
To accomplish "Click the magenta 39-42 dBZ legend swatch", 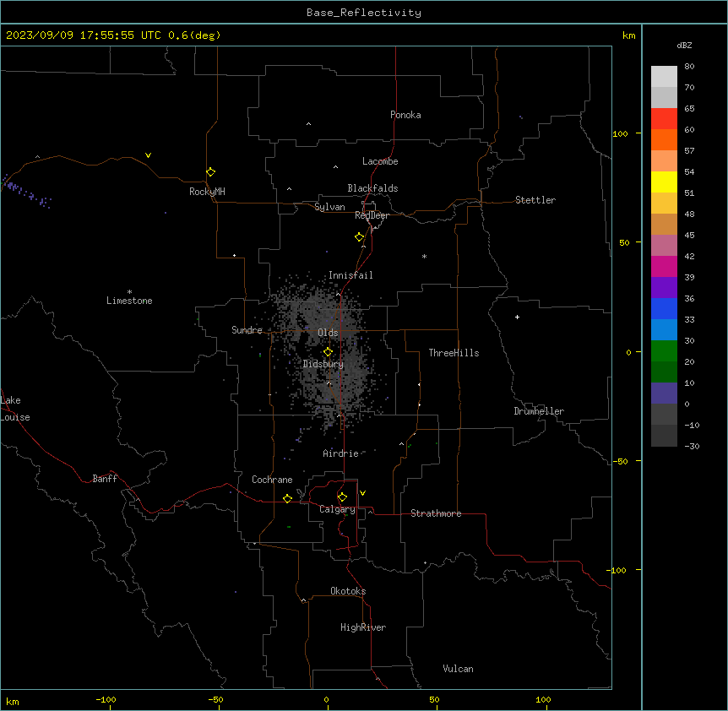I will pos(664,266).
